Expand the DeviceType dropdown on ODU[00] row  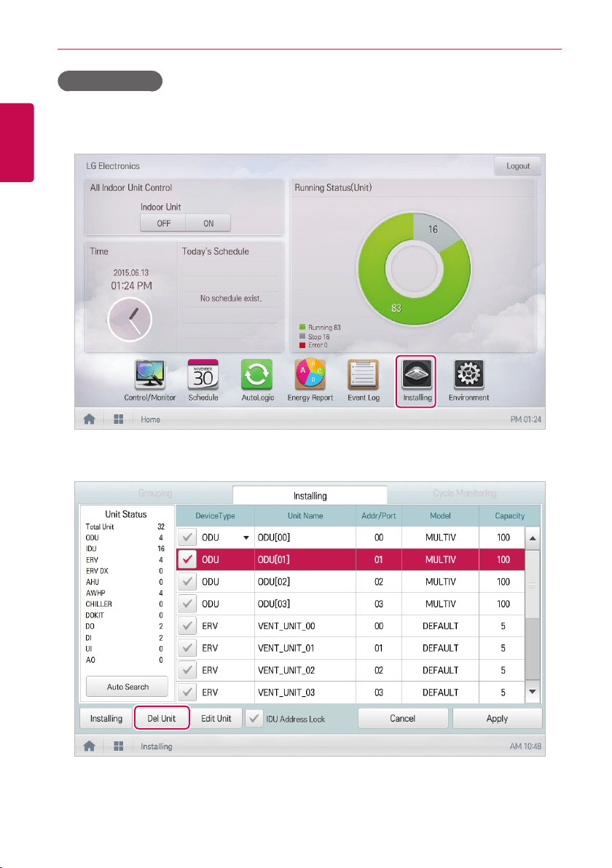[x=246, y=537]
